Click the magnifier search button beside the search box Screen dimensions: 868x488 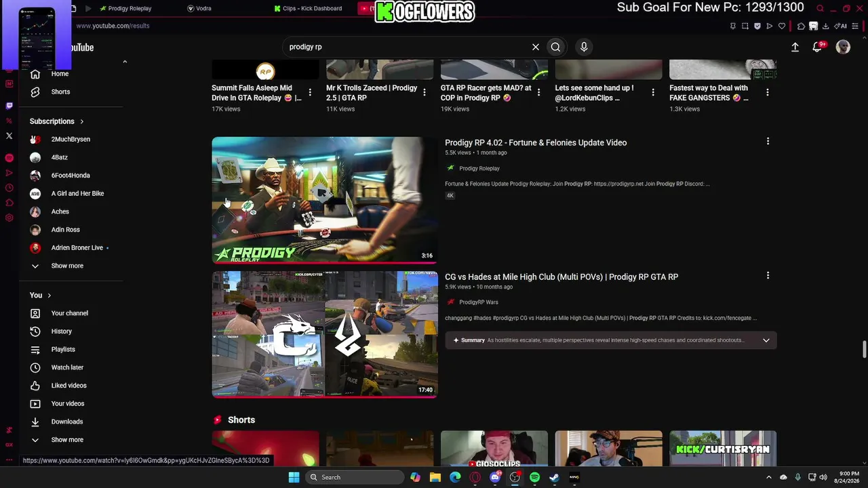click(555, 47)
